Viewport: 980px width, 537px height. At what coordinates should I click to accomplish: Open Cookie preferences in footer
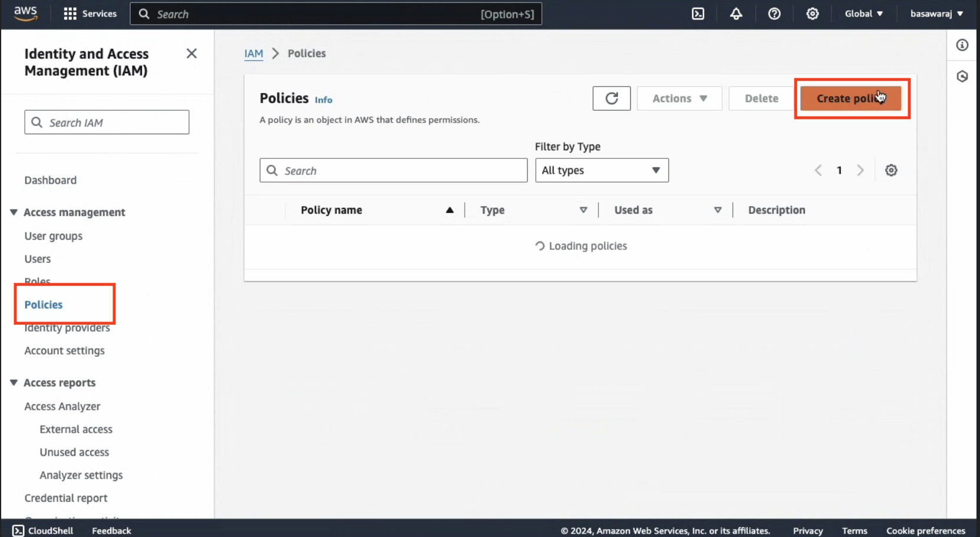(926, 531)
